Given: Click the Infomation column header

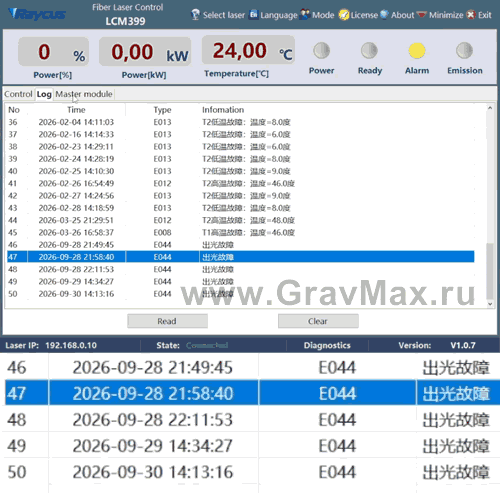Looking at the screenshot, I should 223,110.
